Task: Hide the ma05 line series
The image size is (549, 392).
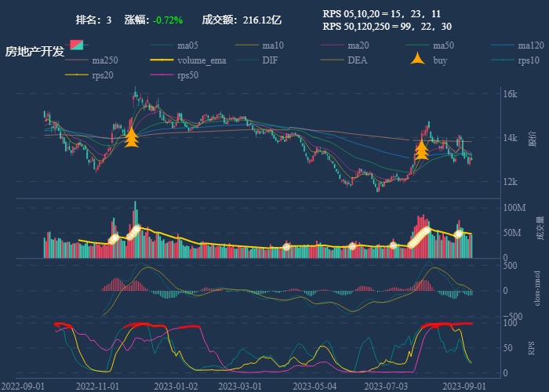Action: click(x=162, y=45)
